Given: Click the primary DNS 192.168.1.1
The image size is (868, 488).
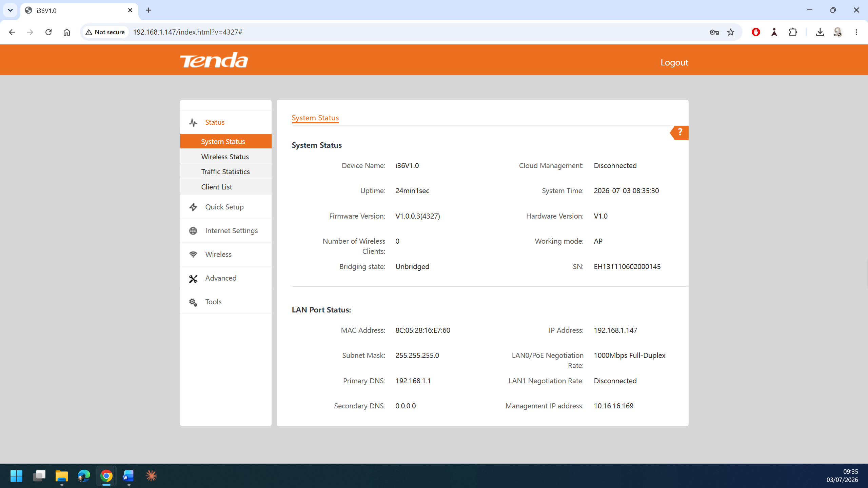Looking at the screenshot, I should point(413,381).
